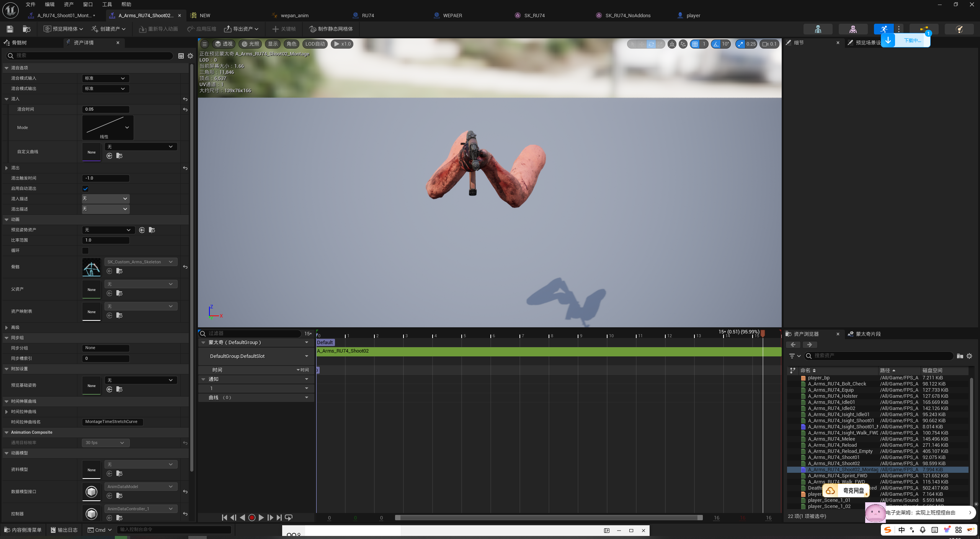Browse to SK_Custom_Arms_Skeleton in content browser

coord(119,271)
